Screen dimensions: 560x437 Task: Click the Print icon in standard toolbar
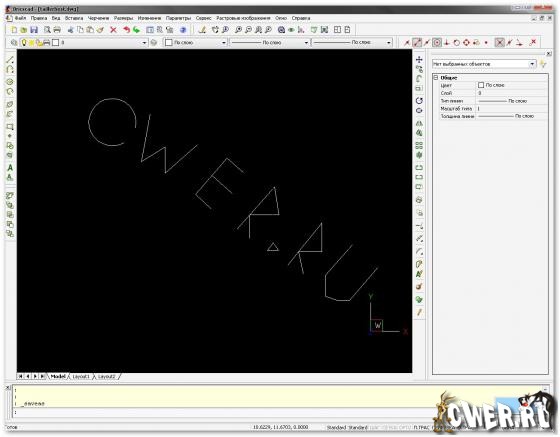point(57,30)
